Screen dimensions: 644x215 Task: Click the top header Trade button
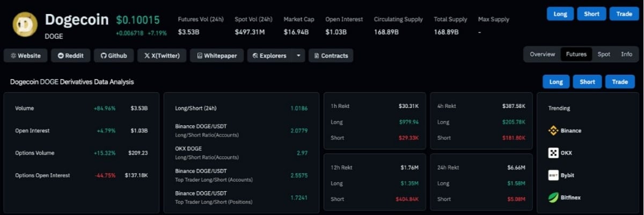(x=624, y=14)
